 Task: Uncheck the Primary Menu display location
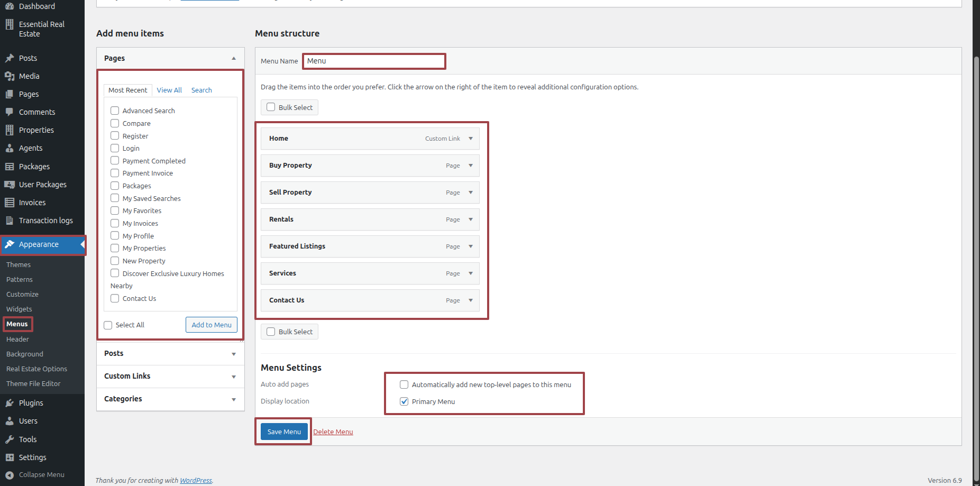(x=404, y=401)
